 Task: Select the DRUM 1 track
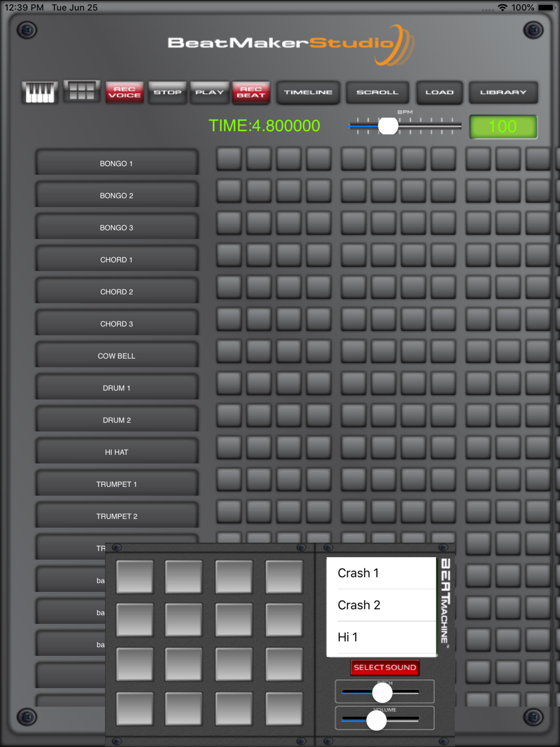tap(116, 387)
